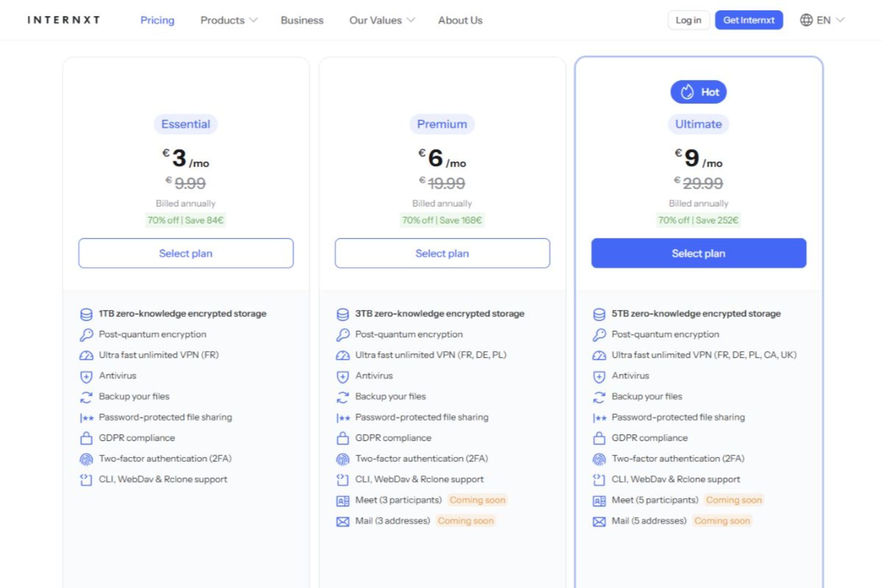Click storage icon beside 5TB encrypted storage
The height and width of the screenshot is (588, 882).
[x=599, y=314]
